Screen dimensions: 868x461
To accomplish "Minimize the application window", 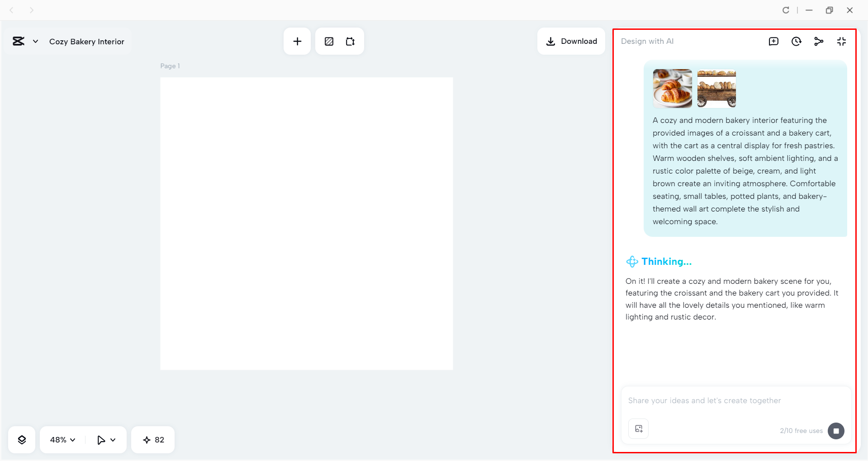I will click(x=809, y=10).
